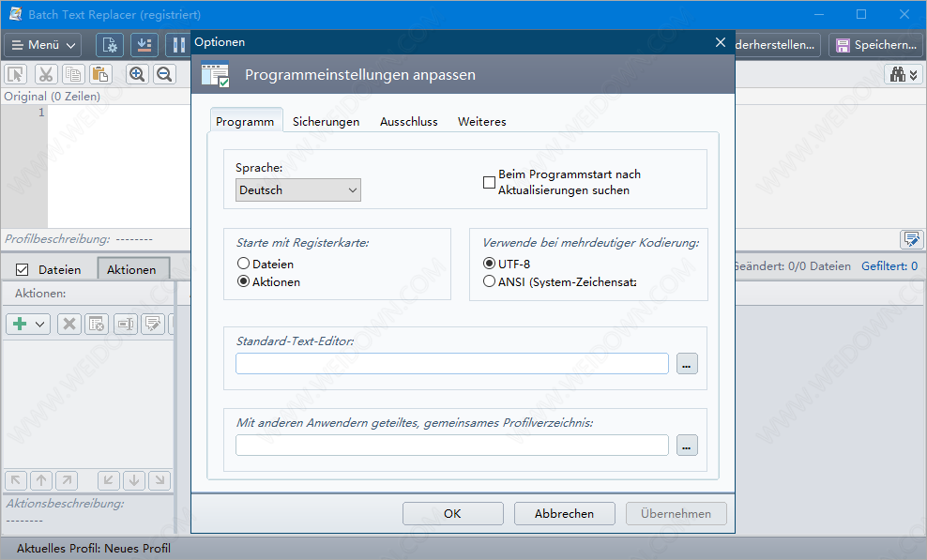The image size is (927, 560).
Task: Open the Aktionen tab in main window
Action: click(x=132, y=269)
